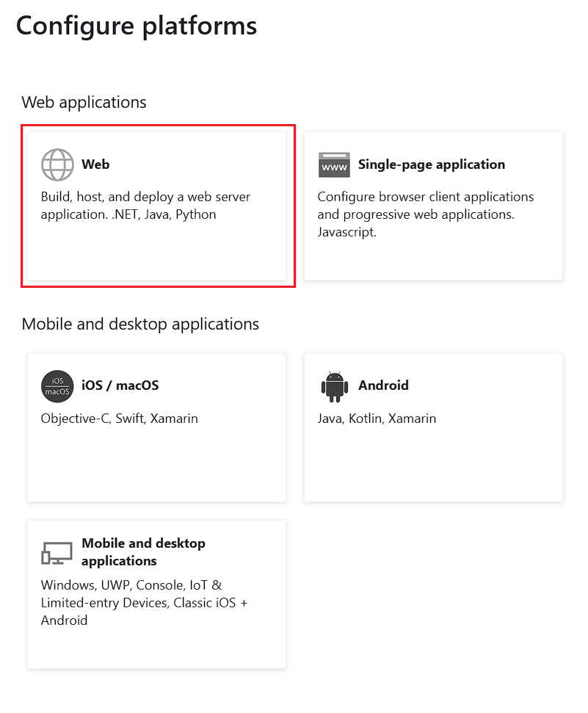This screenshot has height=713, width=588.
Task: Click the iOS / macOS title
Action: [x=120, y=386]
